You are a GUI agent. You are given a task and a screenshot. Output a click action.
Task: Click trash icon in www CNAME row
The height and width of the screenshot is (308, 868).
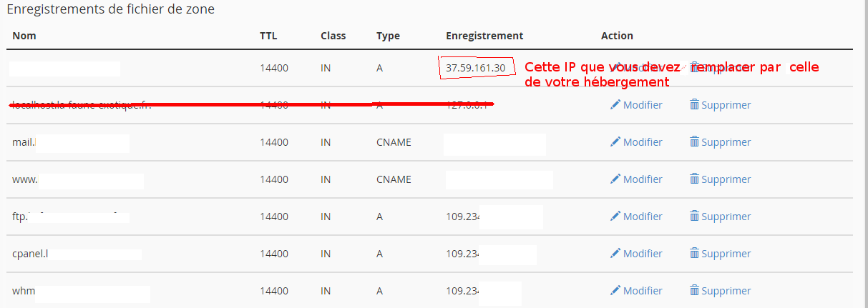[x=693, y=179]
